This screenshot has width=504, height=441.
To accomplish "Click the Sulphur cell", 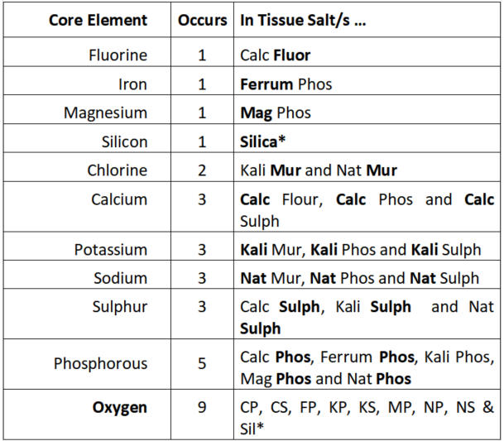I will [120, 307].
